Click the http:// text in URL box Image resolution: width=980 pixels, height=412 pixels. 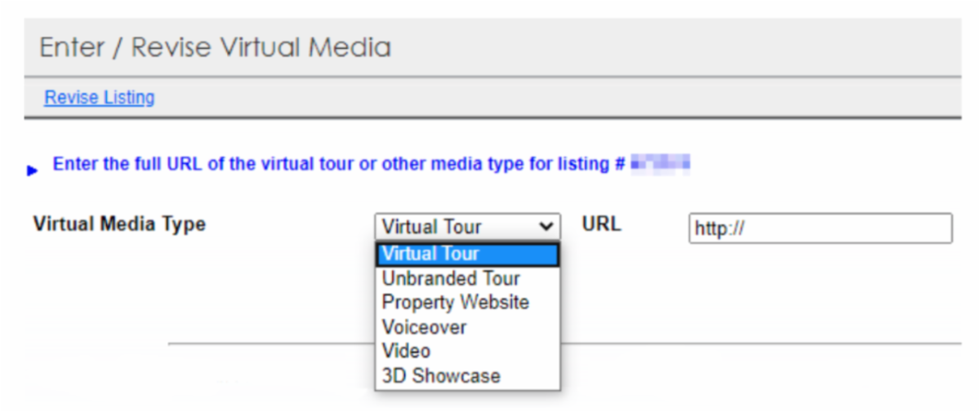point(719,229)
